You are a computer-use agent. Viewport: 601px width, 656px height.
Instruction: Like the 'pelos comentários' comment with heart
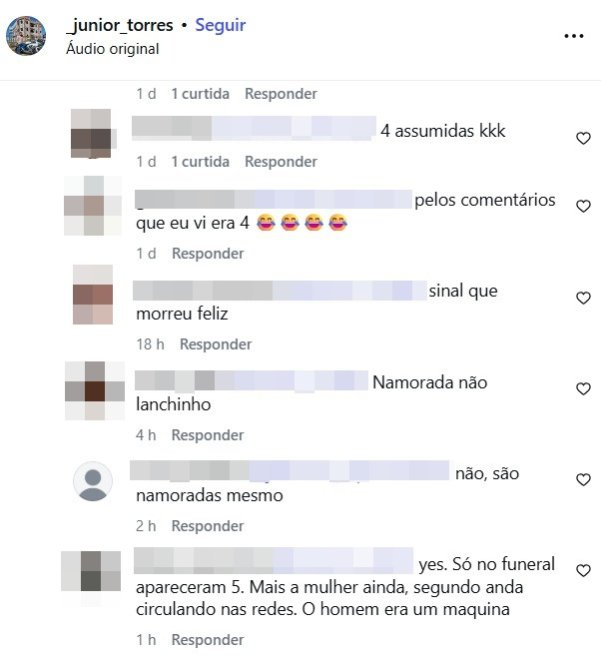[583, 206]
